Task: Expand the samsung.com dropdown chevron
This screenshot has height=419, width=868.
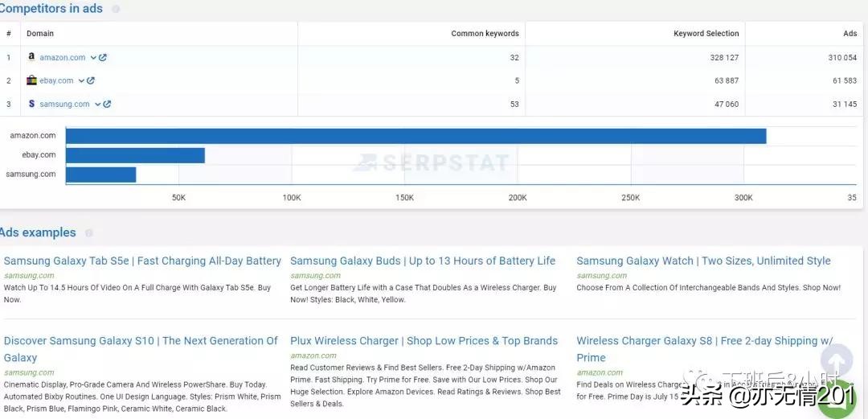Action: tap(98, 105)
